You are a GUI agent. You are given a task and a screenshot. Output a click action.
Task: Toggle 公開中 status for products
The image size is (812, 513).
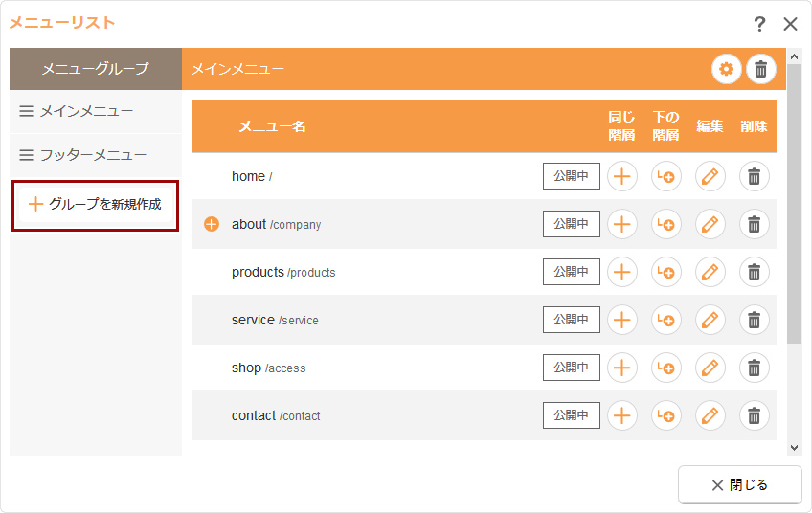click(x=572, y=272)
